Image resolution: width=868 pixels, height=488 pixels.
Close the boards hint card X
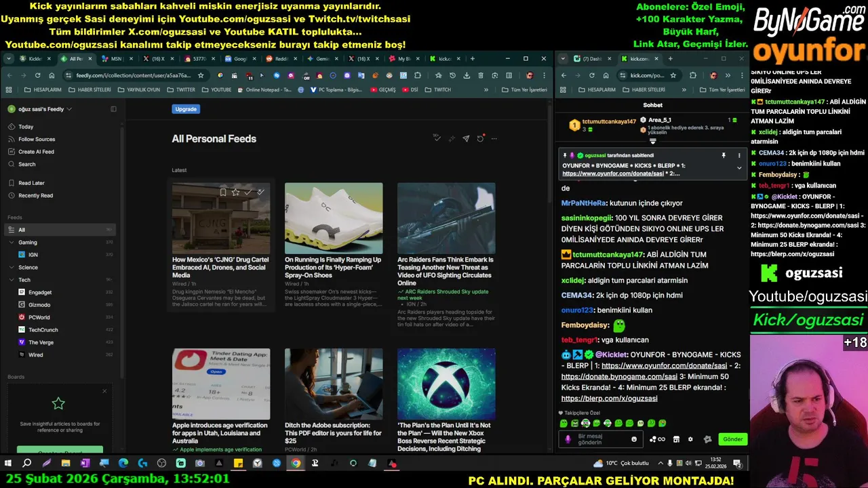(104, 391)
